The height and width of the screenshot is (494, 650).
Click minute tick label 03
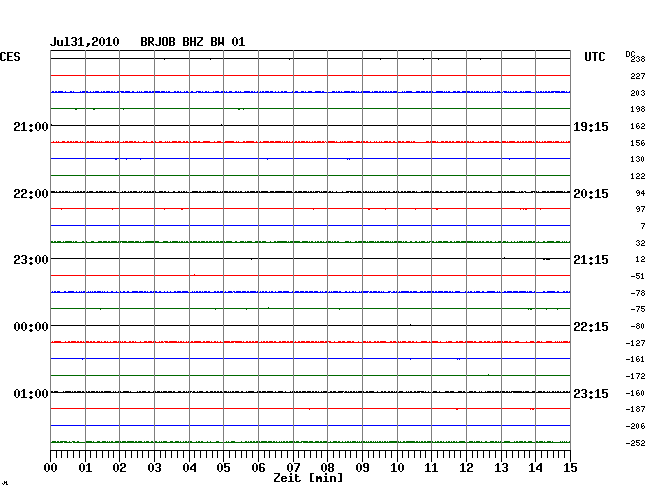(x=155, y=468)
